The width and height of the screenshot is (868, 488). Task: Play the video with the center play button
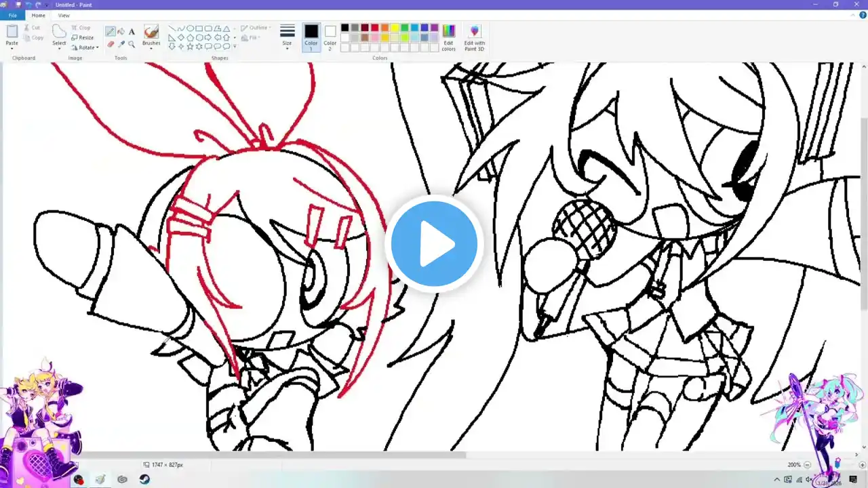[434, 244]
